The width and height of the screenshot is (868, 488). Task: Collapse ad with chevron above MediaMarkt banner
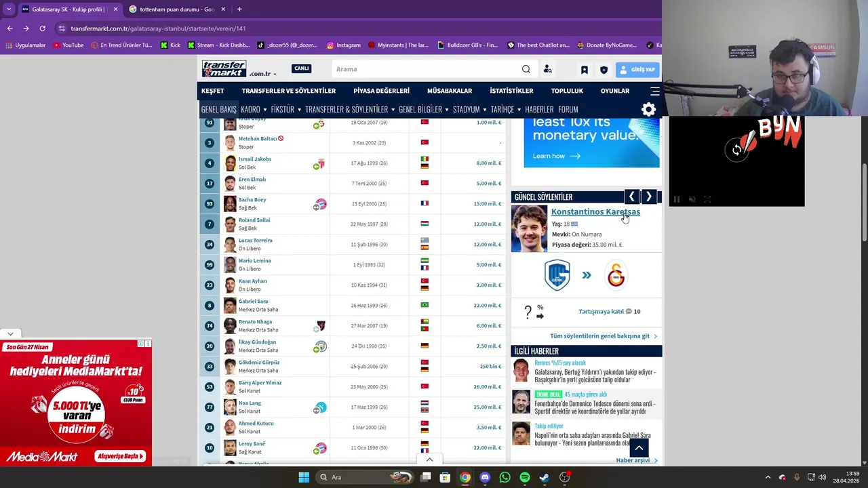tap(10, 334)
